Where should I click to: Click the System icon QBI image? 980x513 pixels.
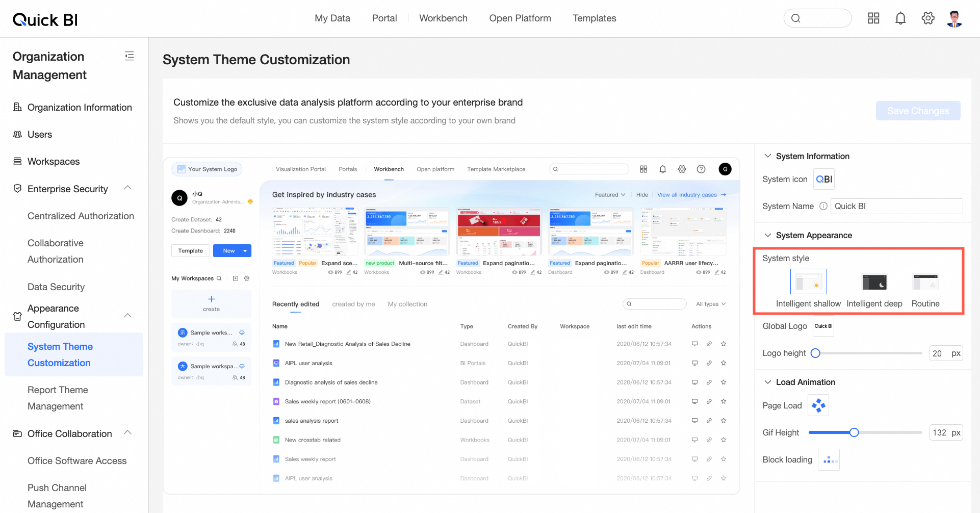pos(824,179)
